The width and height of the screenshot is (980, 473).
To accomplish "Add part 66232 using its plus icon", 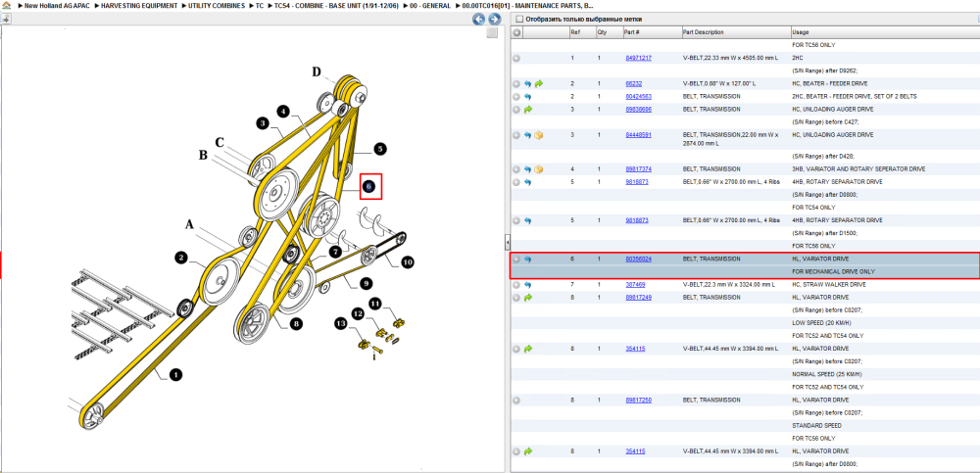I will [516, 83].
